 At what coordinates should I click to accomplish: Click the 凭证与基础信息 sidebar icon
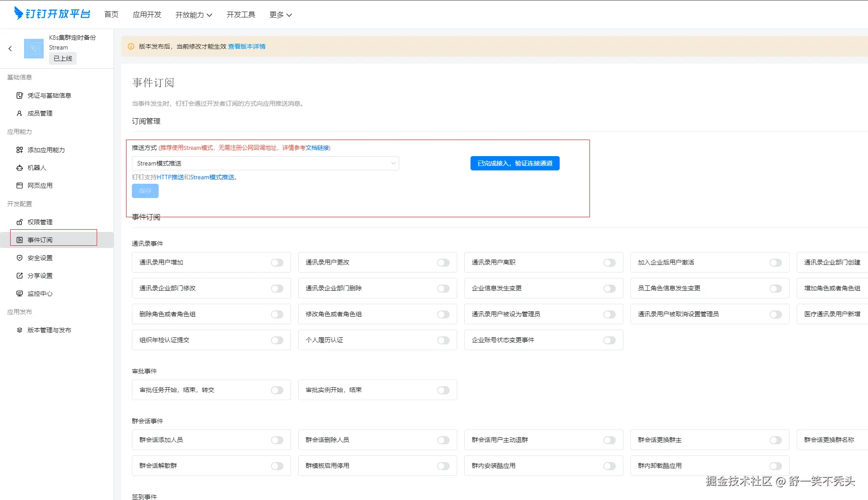click(19, 95)
